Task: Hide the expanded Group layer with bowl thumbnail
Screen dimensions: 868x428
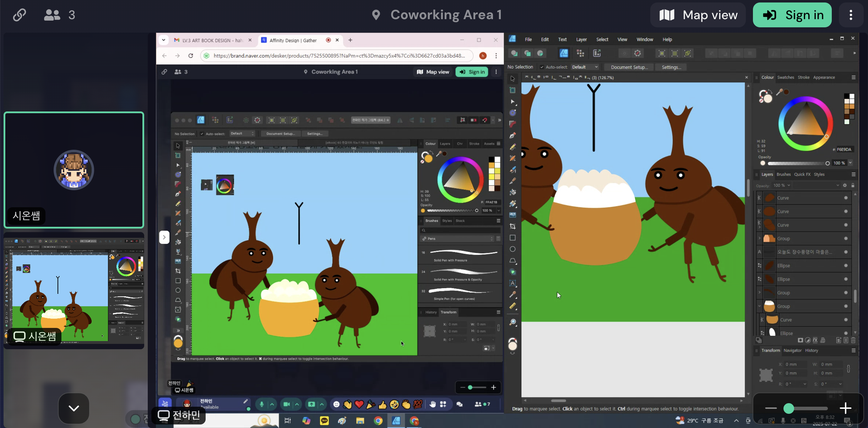Action: [x=846, y=306]
